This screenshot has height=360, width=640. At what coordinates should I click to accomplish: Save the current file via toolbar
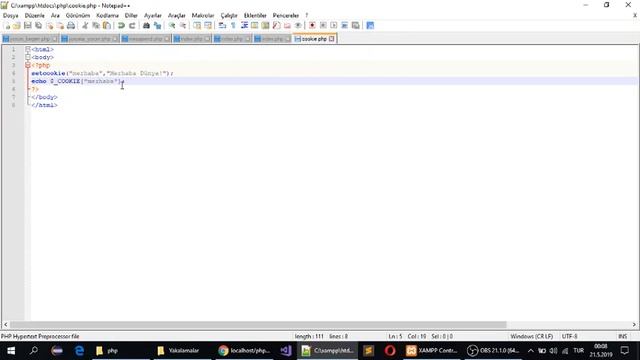[27, 26]
